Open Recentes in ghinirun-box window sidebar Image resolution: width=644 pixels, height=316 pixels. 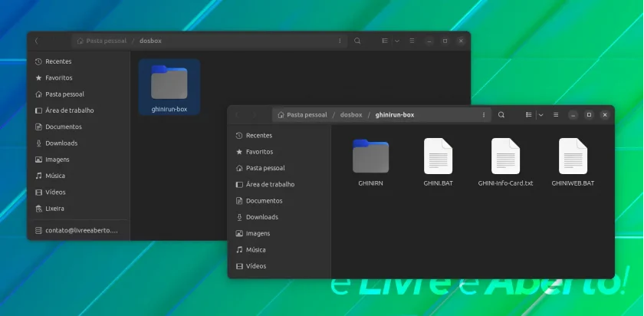pyautogui.click(x=280, y=136)
